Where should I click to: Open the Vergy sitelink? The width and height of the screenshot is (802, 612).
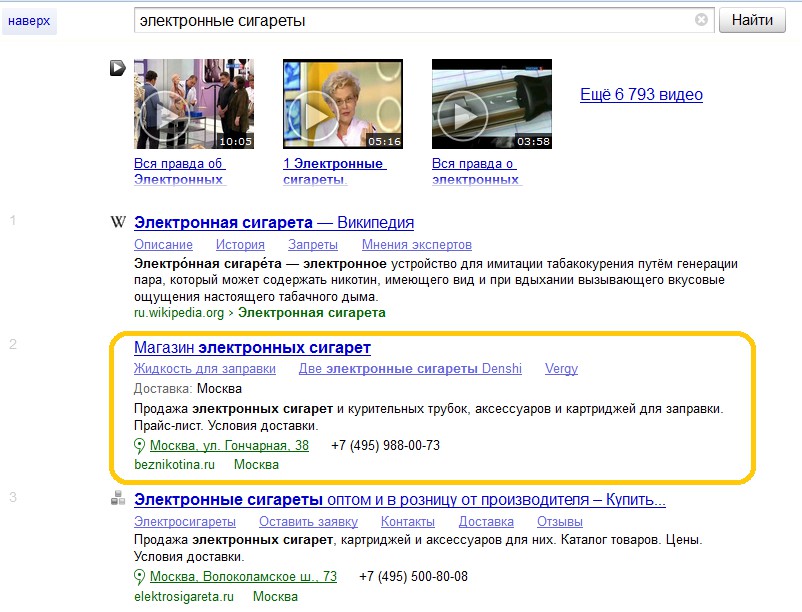561,369
